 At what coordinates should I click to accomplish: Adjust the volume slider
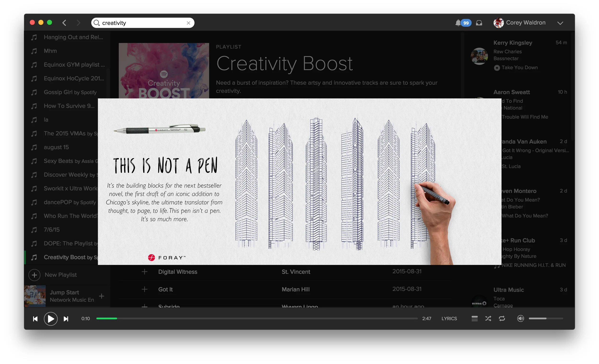pos(546,318)
